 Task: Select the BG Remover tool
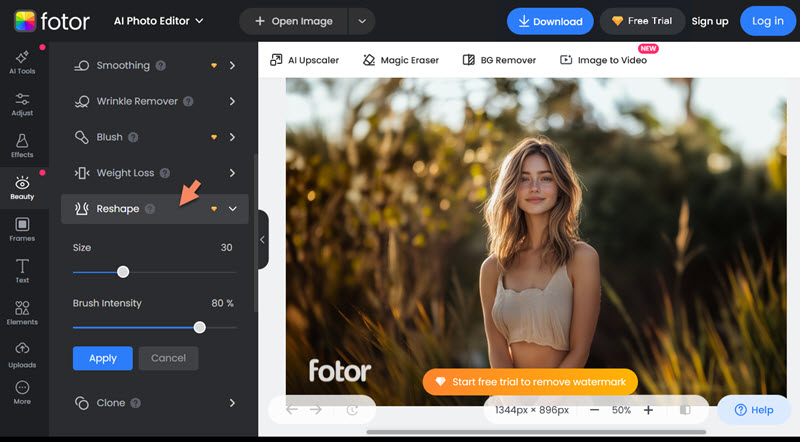tap(499, 60)
